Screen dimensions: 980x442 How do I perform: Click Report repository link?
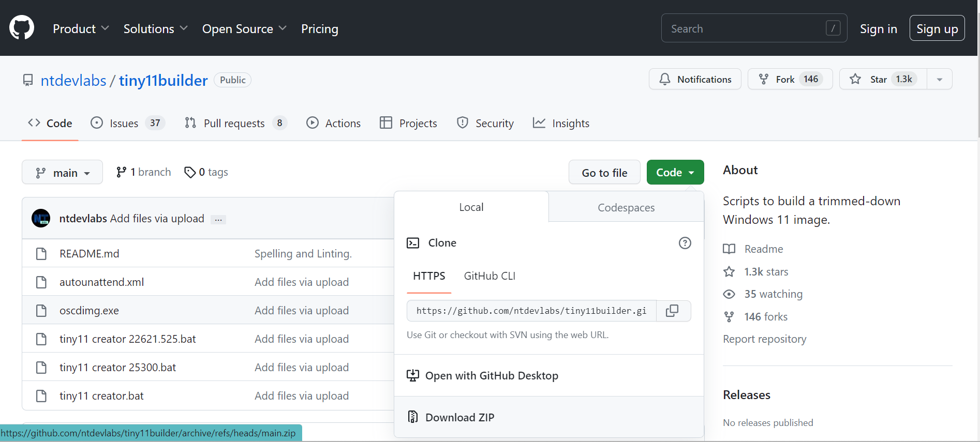(765, 339)
